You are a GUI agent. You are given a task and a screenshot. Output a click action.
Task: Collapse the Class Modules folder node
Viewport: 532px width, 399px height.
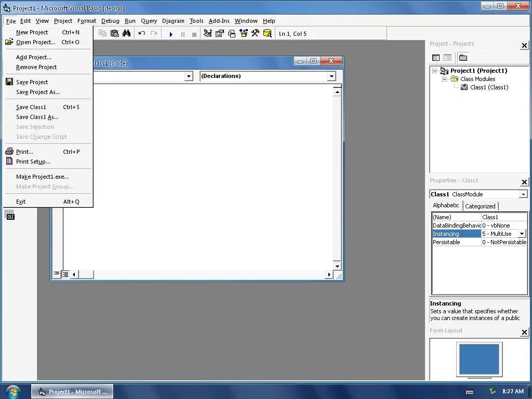click(445, 79)
